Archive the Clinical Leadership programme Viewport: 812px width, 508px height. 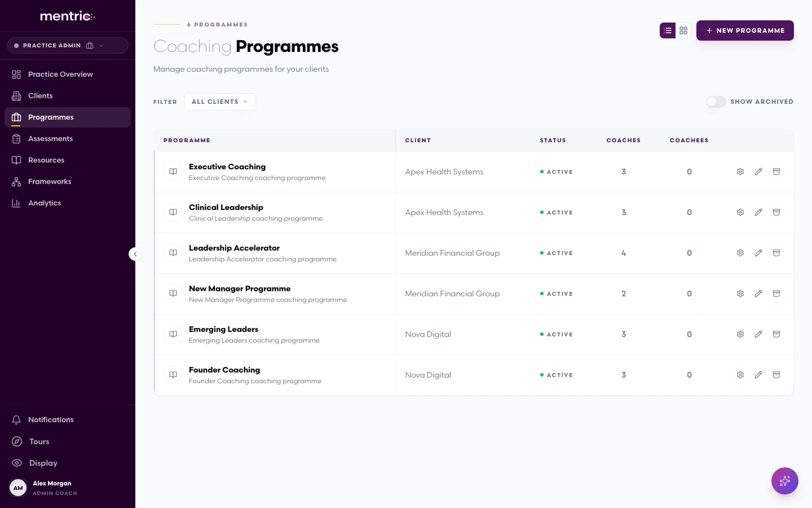click(x=776, y=212)
